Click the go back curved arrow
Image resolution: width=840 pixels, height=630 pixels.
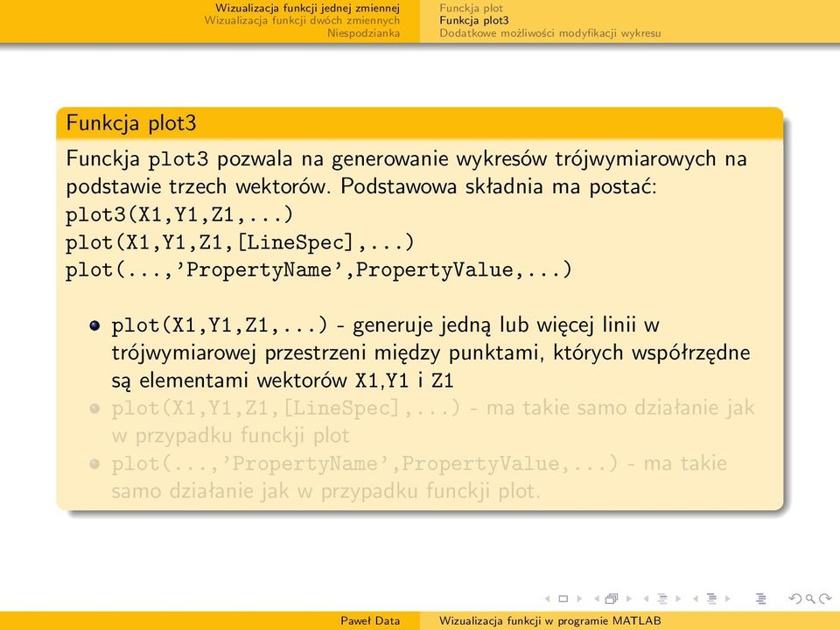795,598
